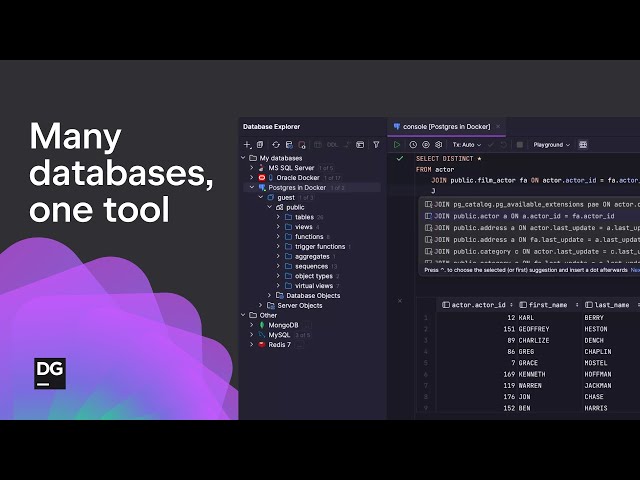Click cell CHARLIZE in results

pyautogui.click(x=534, y=340)
